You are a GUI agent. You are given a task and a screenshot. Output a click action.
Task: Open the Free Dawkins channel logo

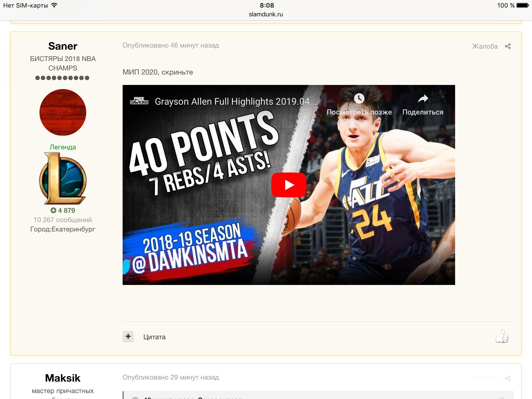tap(139, 101)
